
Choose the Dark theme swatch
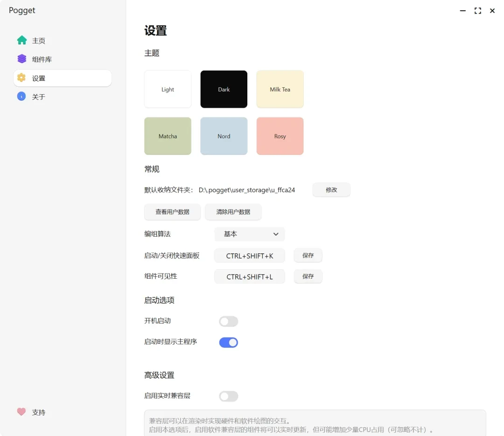(224, 89)
